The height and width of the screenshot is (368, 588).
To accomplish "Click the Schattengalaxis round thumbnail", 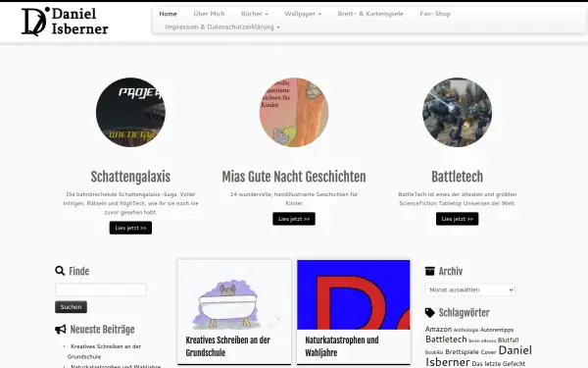I will point(130,112).
